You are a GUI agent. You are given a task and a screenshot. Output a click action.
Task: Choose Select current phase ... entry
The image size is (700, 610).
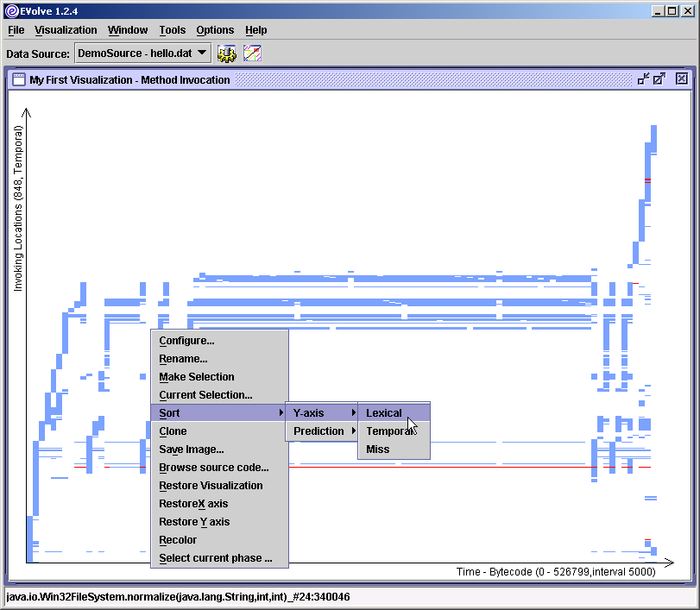tap(219, 557)
